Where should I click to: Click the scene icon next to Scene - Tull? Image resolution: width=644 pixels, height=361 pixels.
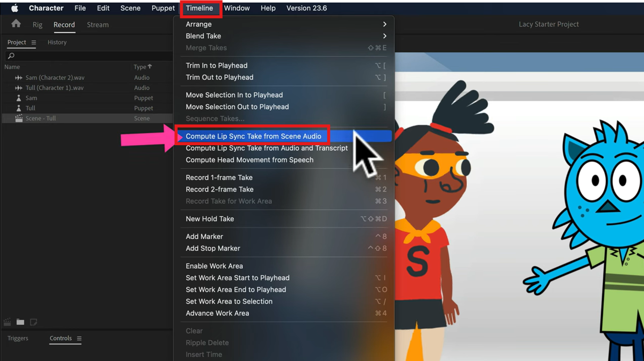click(x=19, y=118)
